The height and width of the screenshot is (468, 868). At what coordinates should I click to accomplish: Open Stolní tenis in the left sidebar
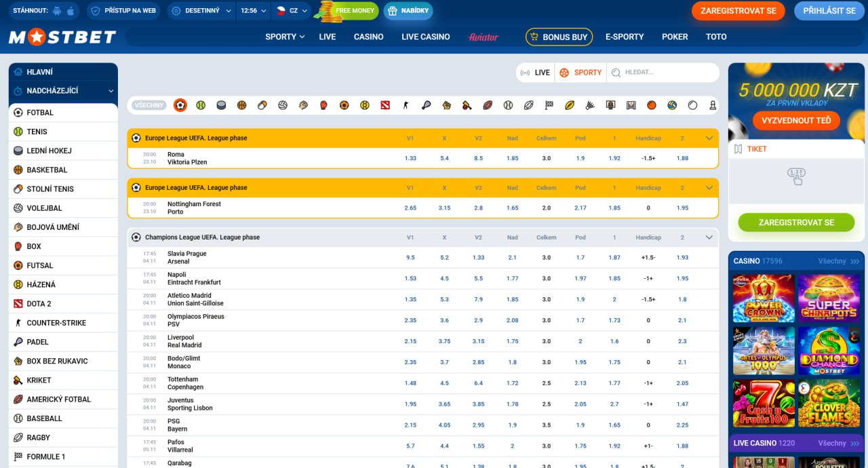point(63,189)
